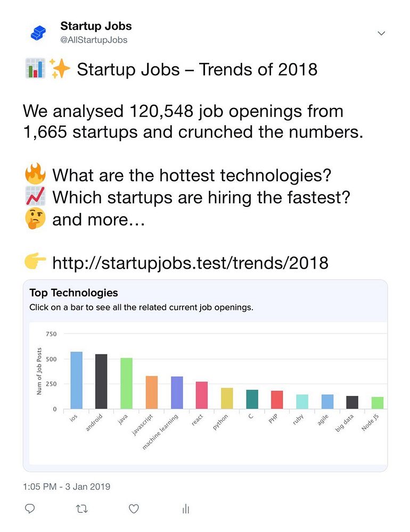Like the tweet with heart icon
Viewport: 410px width, 532px height.
pos(134,509)
